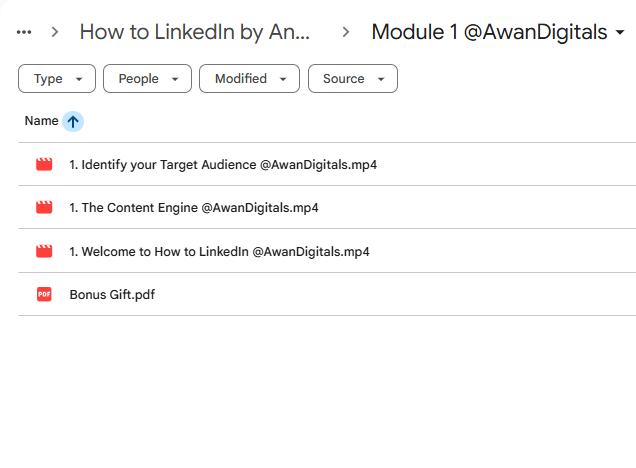Click the video icon beside Welcome to How to LinkedIn

point(44,251)
